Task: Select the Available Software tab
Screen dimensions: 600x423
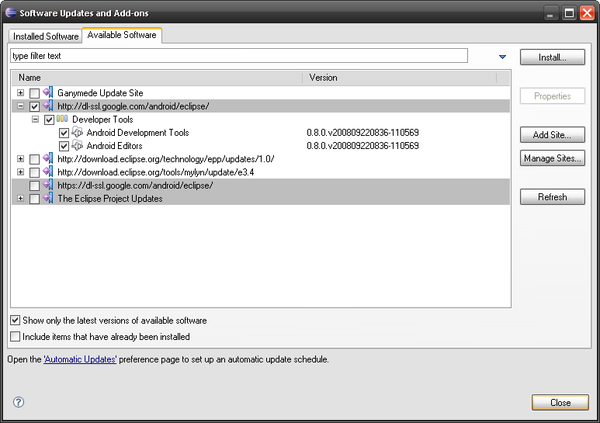Action: pyautogui.click(x=122, y=35)
